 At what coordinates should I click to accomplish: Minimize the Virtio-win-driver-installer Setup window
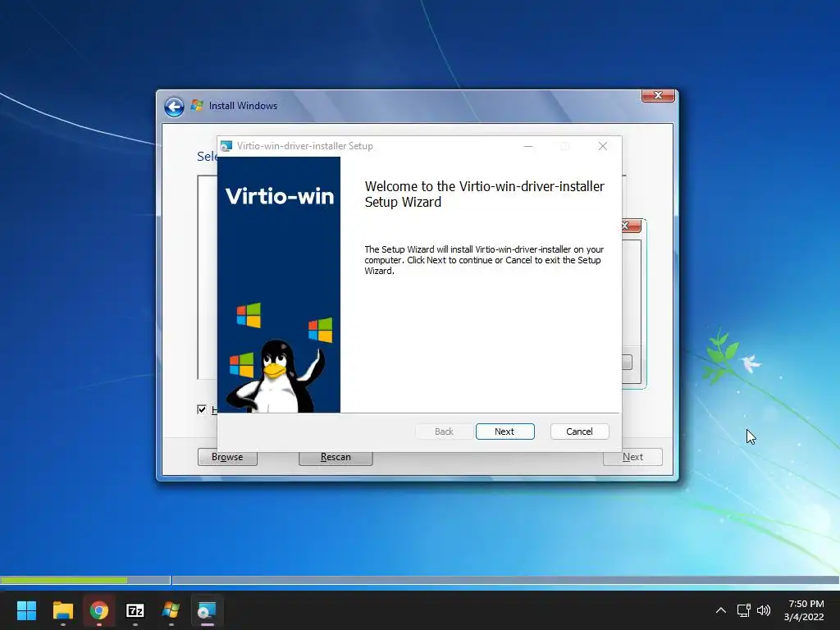(528, 146)
